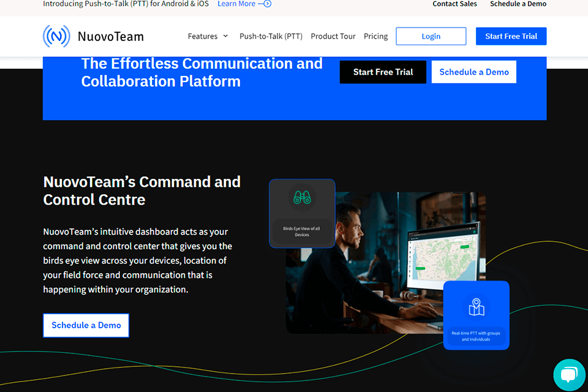588x392 pixels.
Task: Click the header Start Free Trial button
Action: point(511,36)
